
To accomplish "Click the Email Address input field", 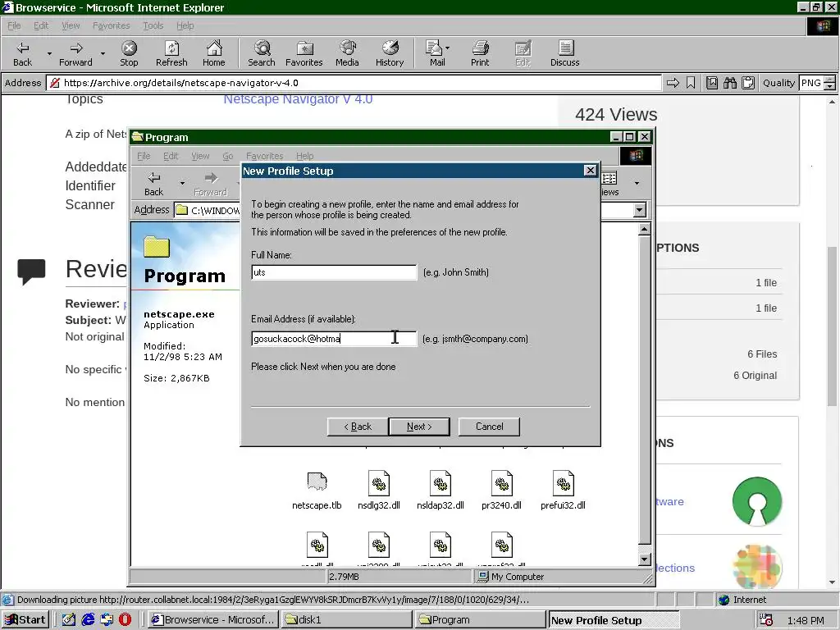I will point(334,339).
